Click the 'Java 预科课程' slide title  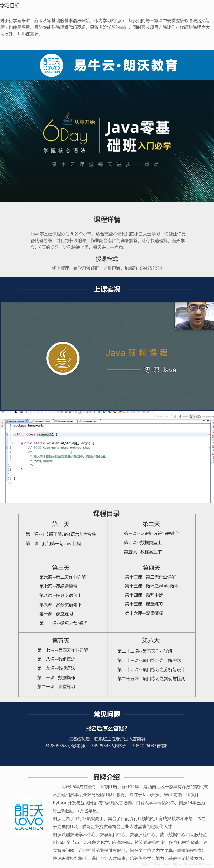(x=137, y=353)
